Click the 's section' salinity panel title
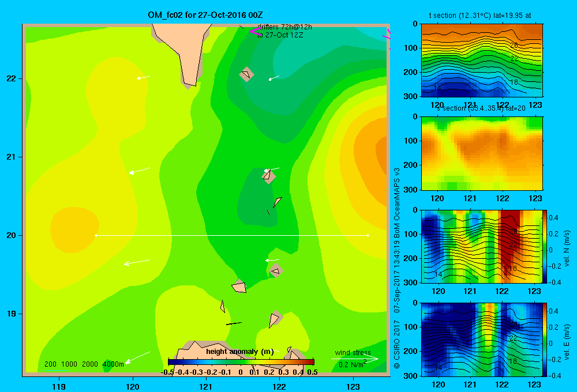577x392 pixels. point(481,108)
